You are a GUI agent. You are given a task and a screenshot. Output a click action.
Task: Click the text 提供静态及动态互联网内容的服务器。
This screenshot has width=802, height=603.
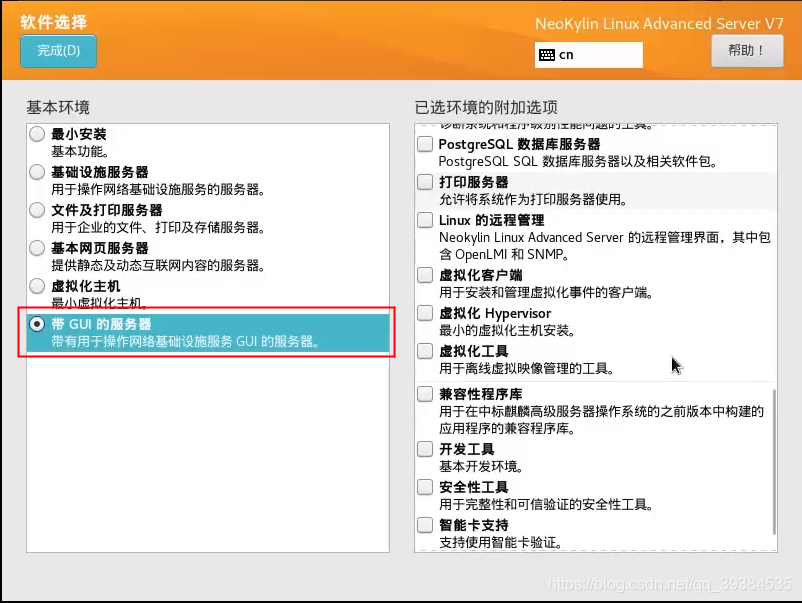158,265
